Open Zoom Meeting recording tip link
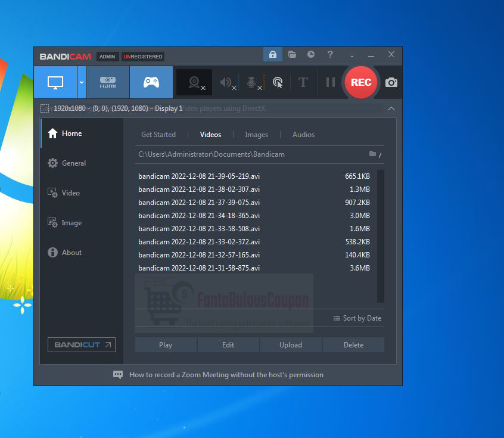This screenshot has height=438, width=504. (x=226, y=375)
